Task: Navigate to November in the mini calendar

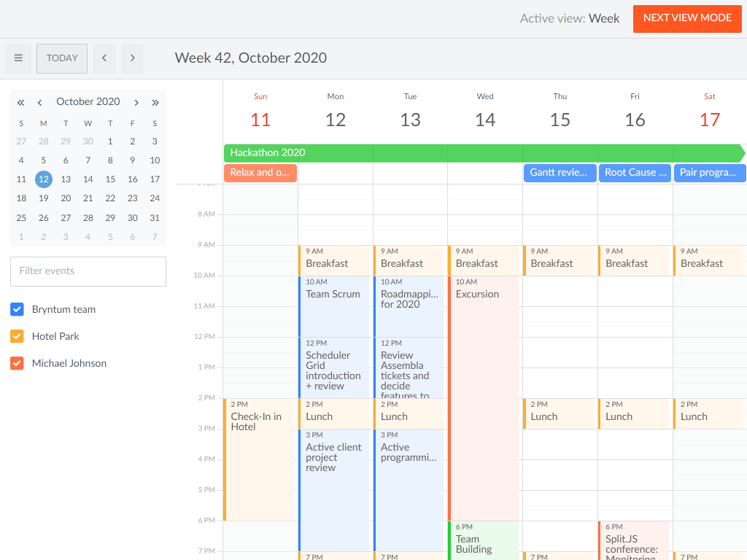Action: click(x=136, y=102)
